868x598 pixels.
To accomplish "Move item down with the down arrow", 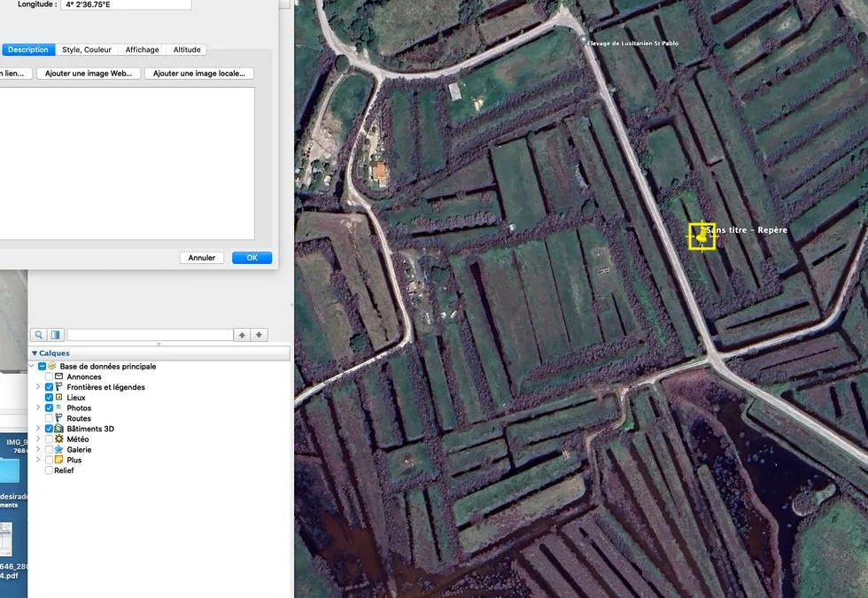I will (259, 335).
